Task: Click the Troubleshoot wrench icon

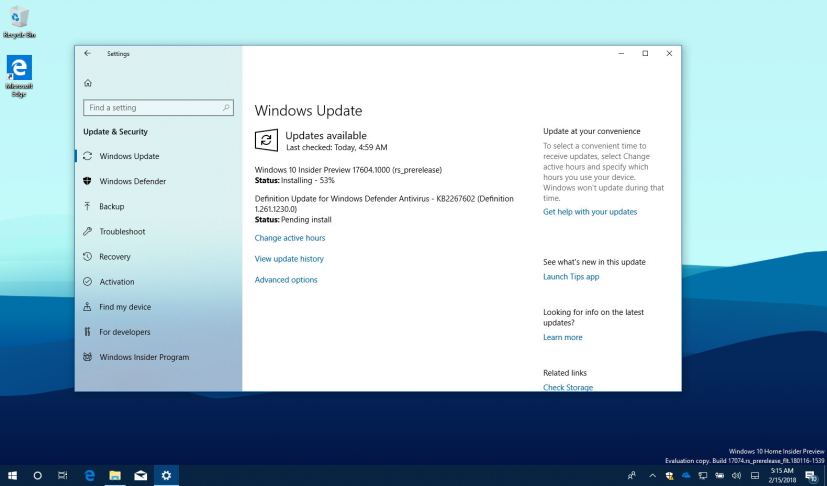Action: pos(88,231)
